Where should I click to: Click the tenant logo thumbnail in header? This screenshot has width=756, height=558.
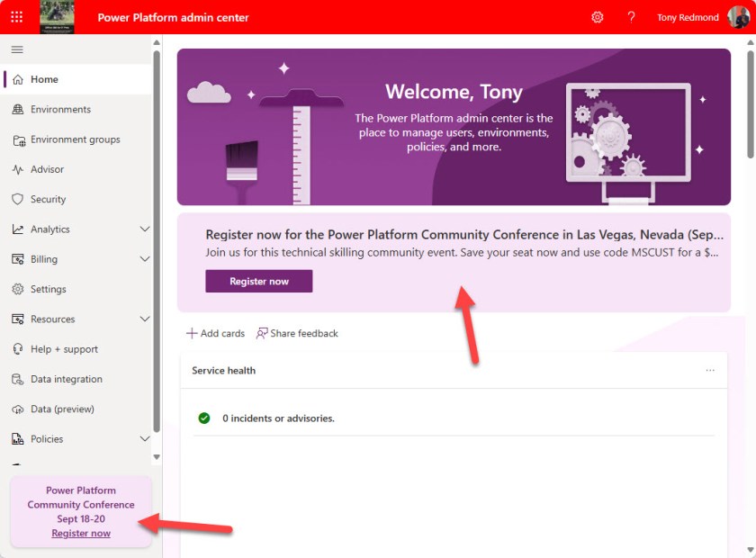(x=57, y=17)
